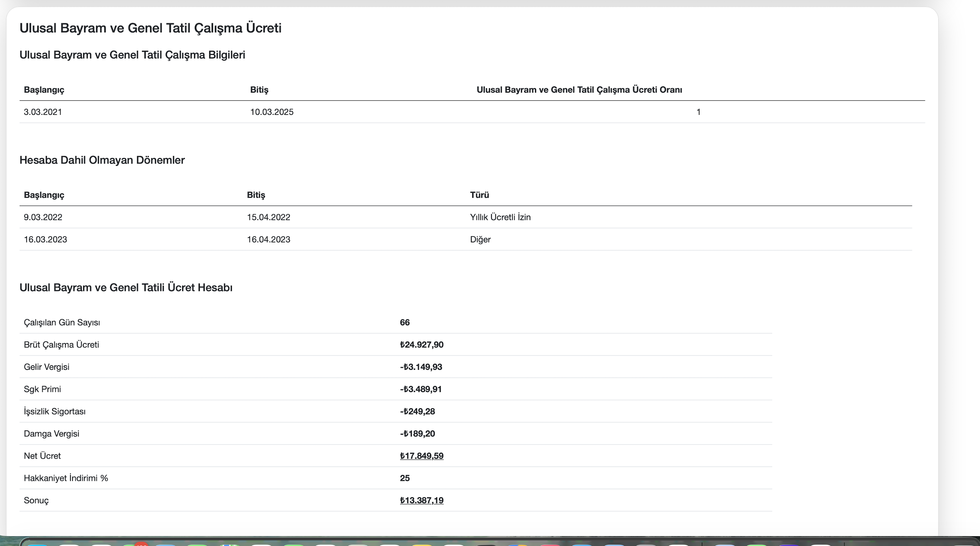Select the Diğer type in excluded periods
This screenshot has height=546, width=980.
[480, 240]
